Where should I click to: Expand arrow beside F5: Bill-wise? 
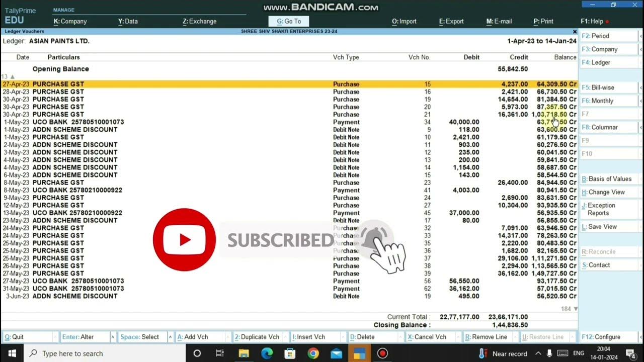pos(640,87)
